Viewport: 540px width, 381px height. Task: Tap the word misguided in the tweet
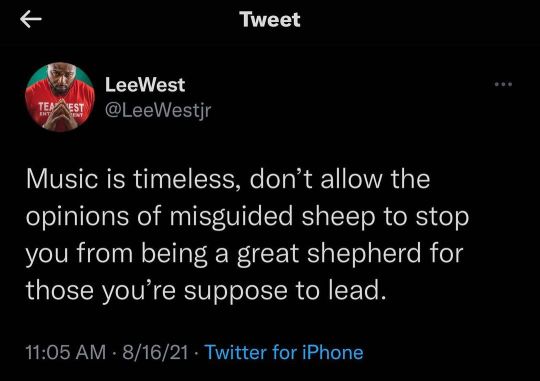(232, 217)
